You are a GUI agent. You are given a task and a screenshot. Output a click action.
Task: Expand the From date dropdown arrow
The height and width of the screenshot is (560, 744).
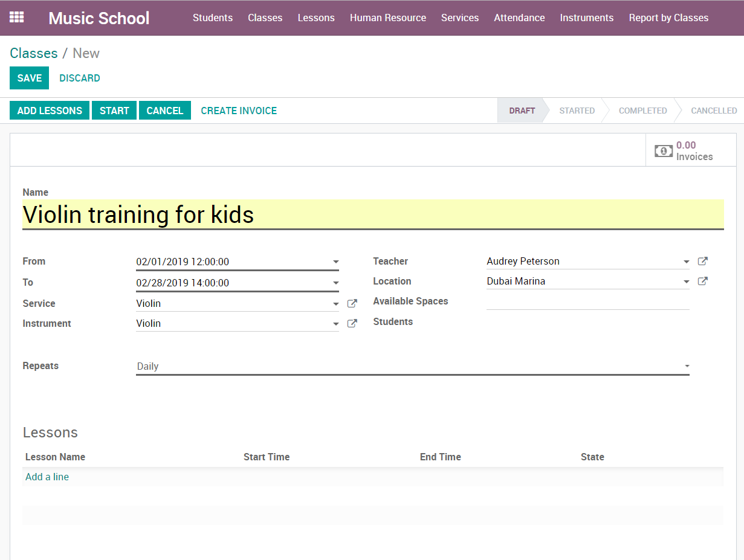(335, 262)
